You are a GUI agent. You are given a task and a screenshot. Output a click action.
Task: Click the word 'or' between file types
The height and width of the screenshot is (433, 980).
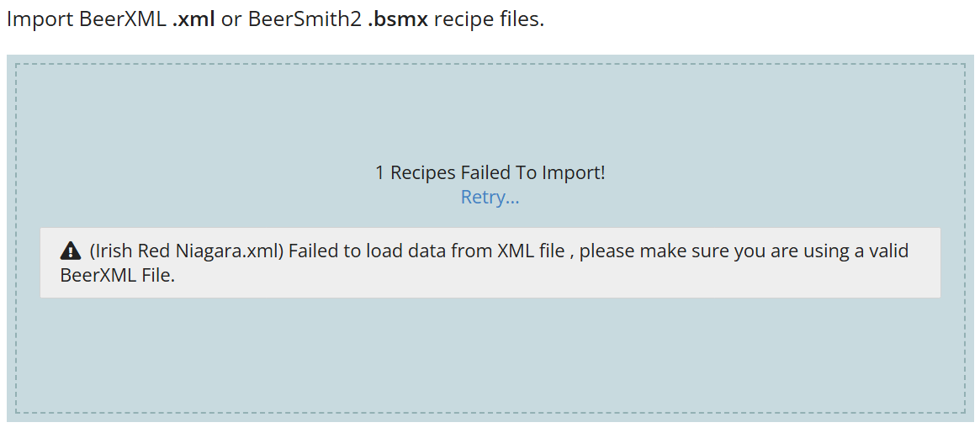click(231, 18)
